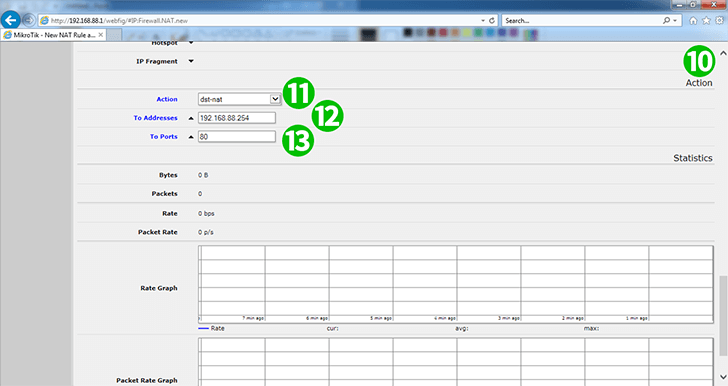Open the Action dropdown showing dst-nat
The height and width of the screenshot is (386, 728).
pos(239,99)
